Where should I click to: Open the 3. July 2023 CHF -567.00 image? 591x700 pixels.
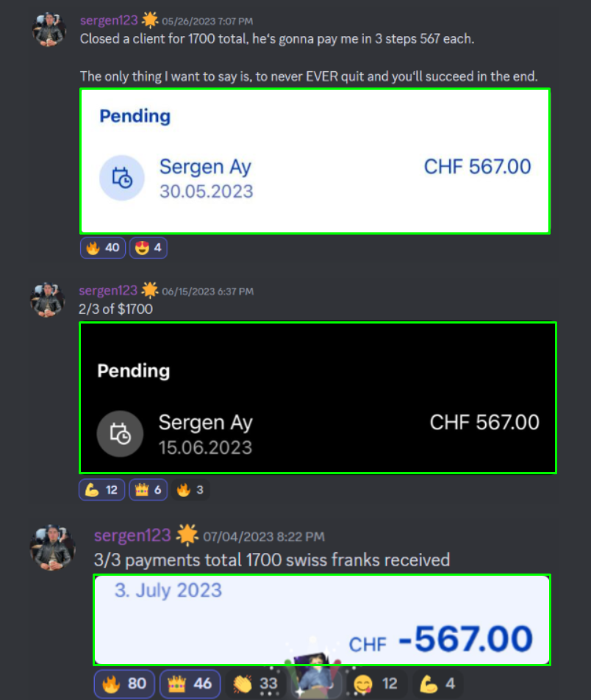(x=322, y=620)
